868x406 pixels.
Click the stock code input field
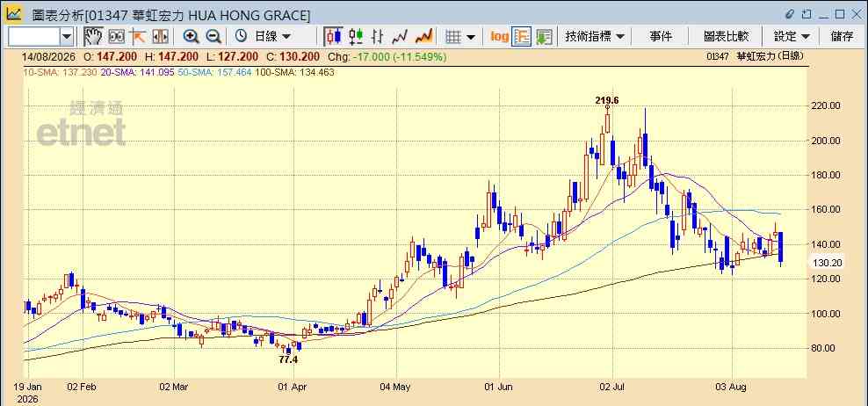click(x=33, y=37)
